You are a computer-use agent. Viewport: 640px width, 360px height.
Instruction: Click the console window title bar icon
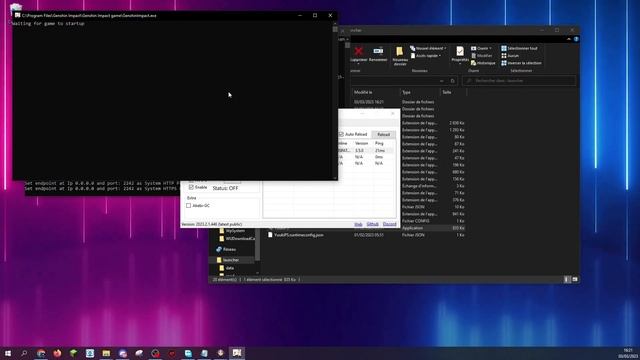(x=18, y=16)
